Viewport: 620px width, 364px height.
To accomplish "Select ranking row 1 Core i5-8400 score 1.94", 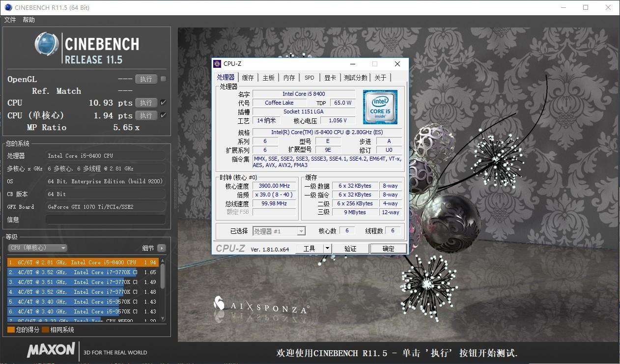I will click(83, 262).
